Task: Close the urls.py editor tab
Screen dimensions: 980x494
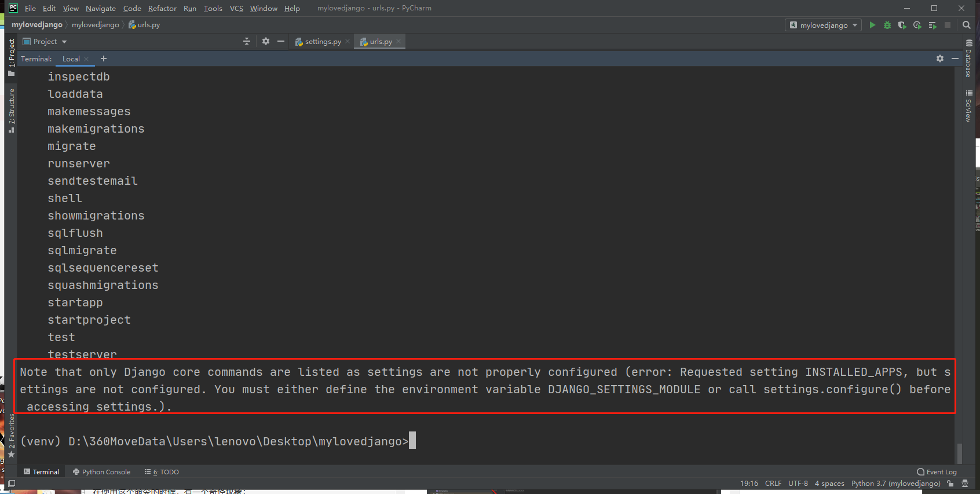Action: [x=398, y=41]
